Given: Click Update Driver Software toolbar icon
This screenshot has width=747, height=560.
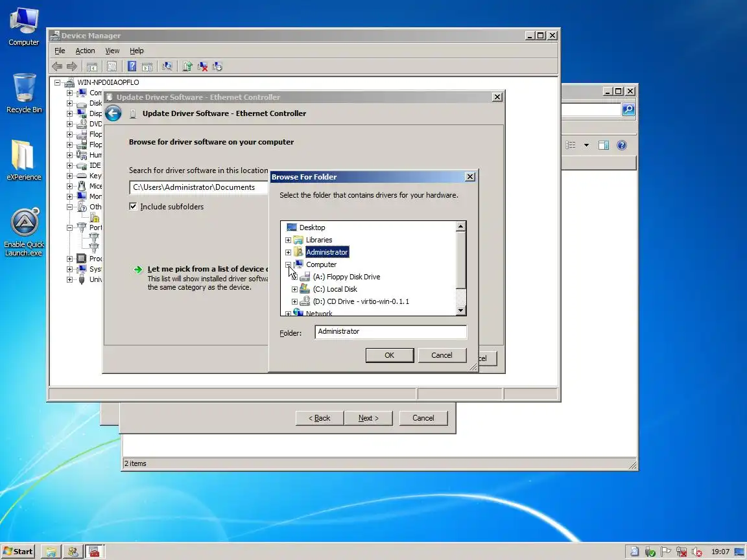Looking at the screenshot, I should coord(187,67).
